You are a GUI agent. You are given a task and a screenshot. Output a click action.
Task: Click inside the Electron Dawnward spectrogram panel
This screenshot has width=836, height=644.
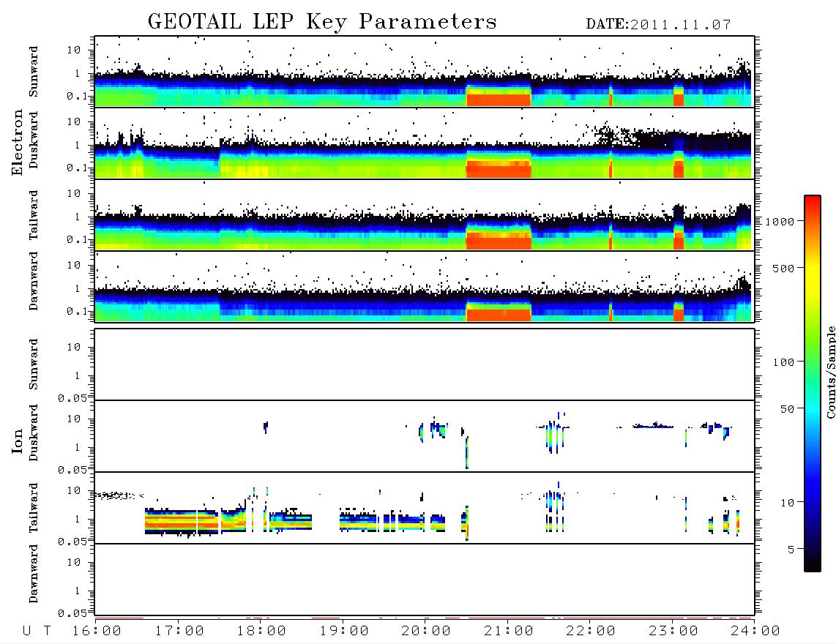(x=425, y=286)
